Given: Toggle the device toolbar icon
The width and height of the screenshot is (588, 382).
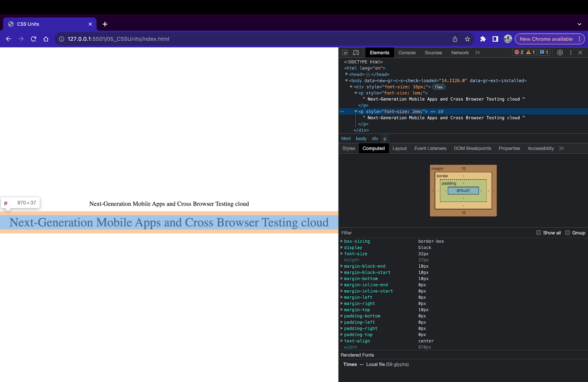Looking at the screenshot, I should pos(356,53).
